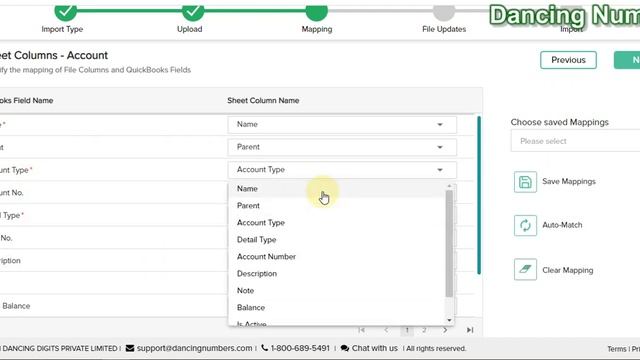Click the Sheet Column Name header
This screenshot has height=360, width=640.
pyautogui.click(x=263, y=100)
